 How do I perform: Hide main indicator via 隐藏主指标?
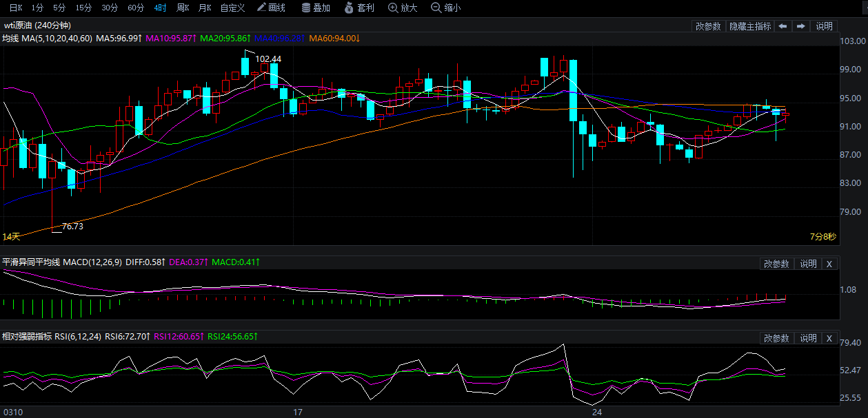750,26
